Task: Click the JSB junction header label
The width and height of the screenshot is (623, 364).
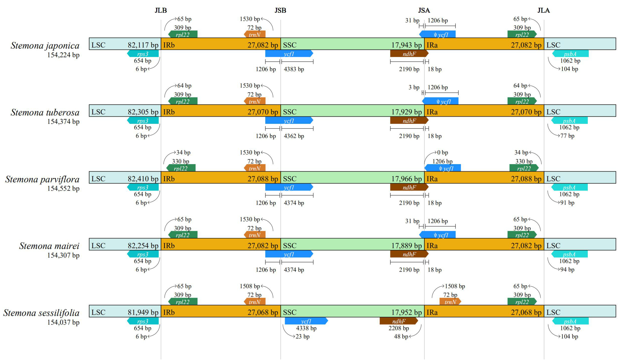Action: pyautogui.click(x=280, y=10)
